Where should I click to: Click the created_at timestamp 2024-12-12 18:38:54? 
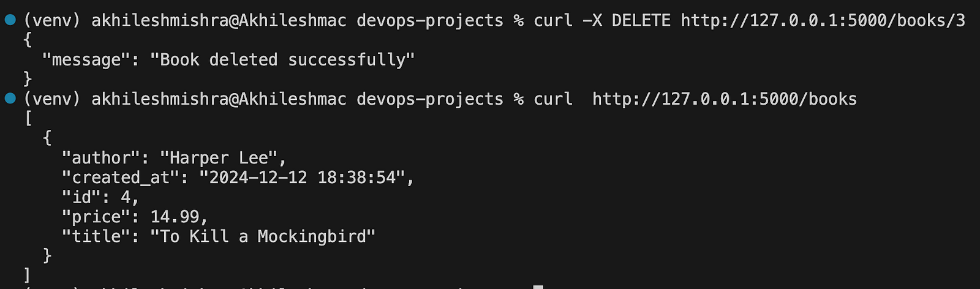click(302, 177)
